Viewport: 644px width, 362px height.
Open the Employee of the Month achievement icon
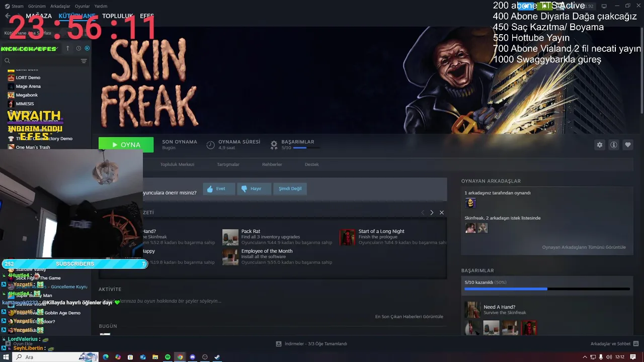[230, 257]
